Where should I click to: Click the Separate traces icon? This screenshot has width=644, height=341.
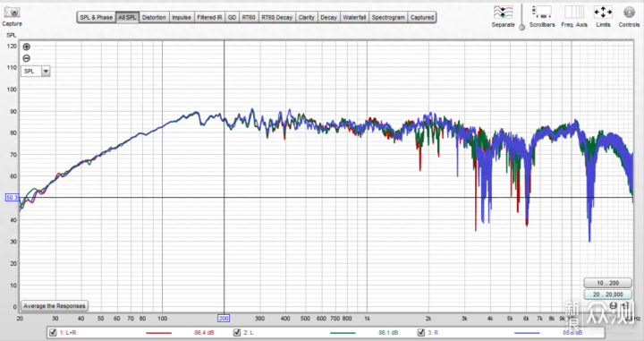click(503, 12)
